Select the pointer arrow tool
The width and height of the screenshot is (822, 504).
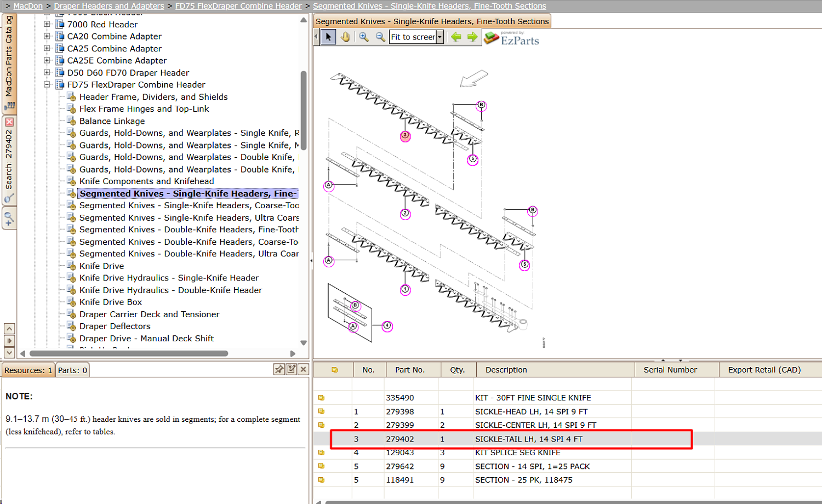328,37
